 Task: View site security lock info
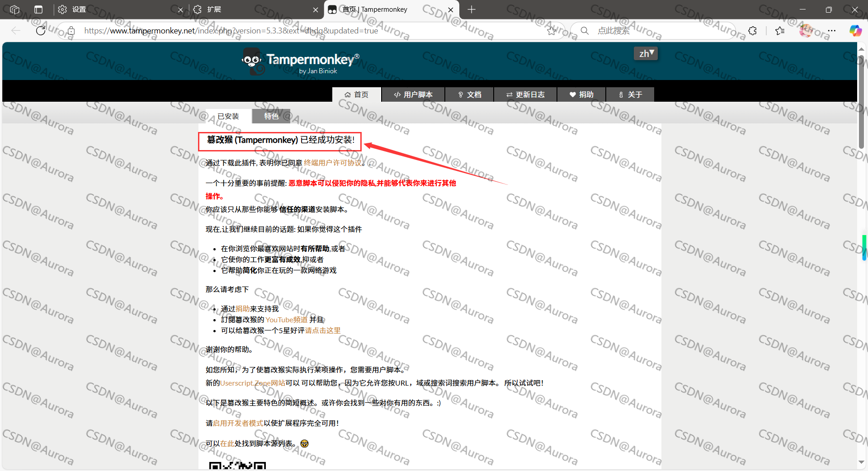(71, 31)
